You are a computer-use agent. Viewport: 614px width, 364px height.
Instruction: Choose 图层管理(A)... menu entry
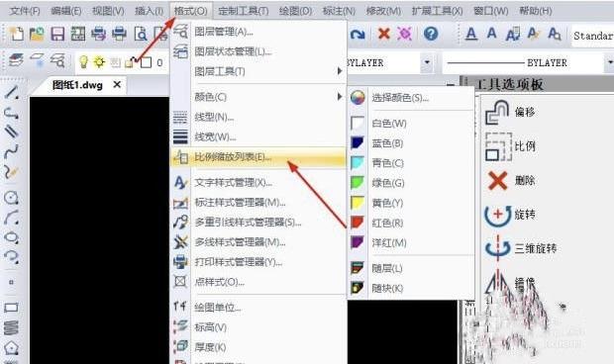[258, 32]
